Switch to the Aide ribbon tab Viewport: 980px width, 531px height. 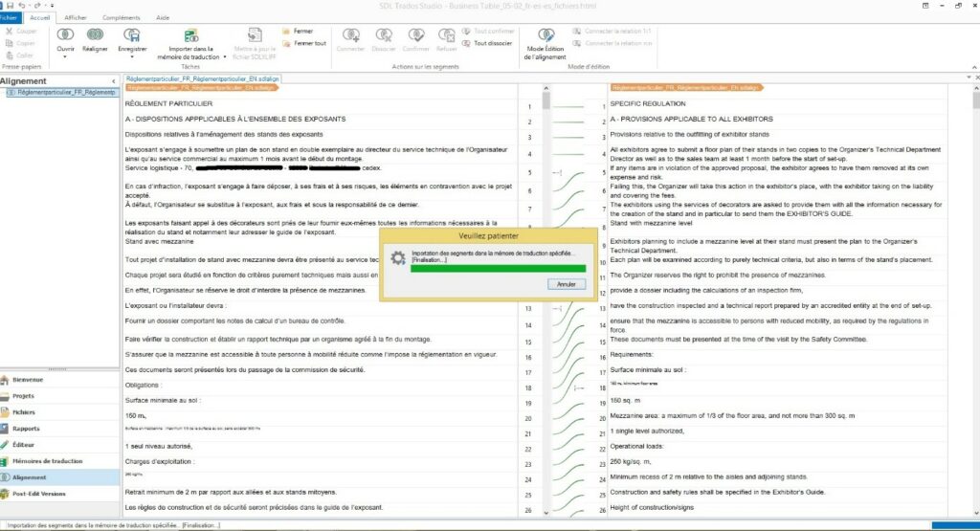163,17
